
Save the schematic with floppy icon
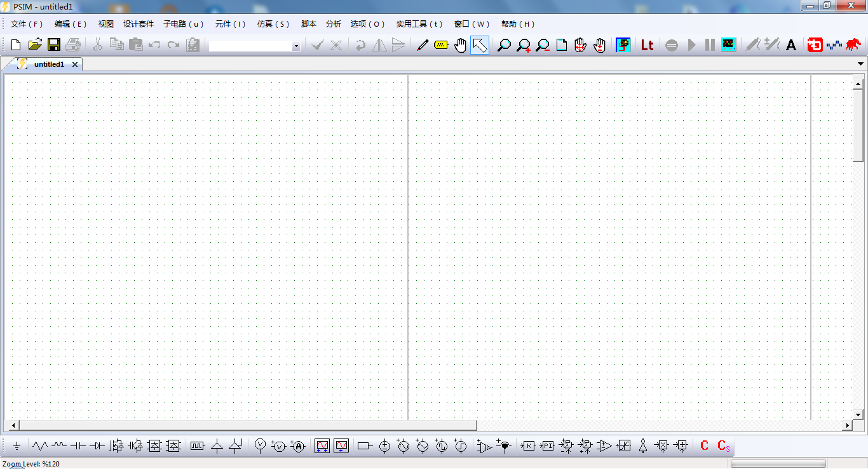pos(54,45)
